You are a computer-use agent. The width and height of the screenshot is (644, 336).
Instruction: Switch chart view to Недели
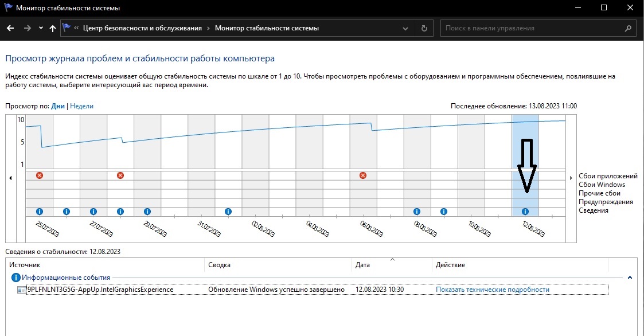click(81, 106)
